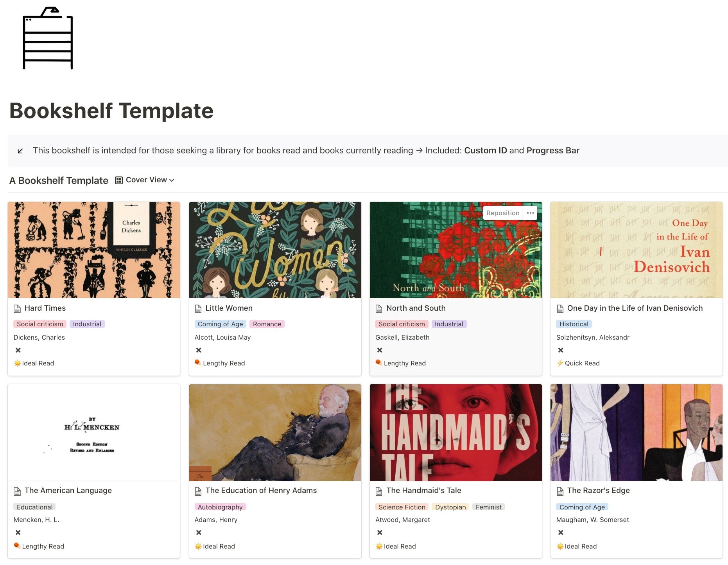Open the Hard Times cover thumbnail
Viewport: 728px width, 565px height.
coord(94,250)
